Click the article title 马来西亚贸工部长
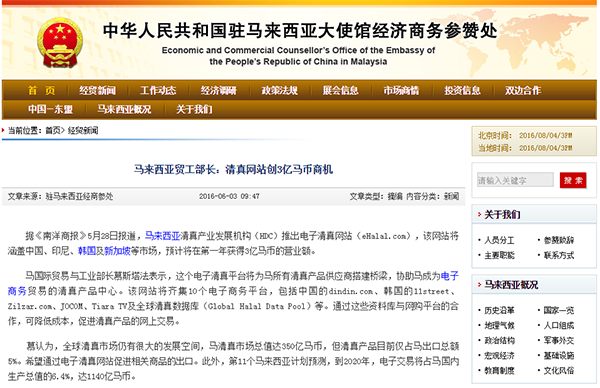The width and height of the screenshot is (600, 388). pos(233,169)
